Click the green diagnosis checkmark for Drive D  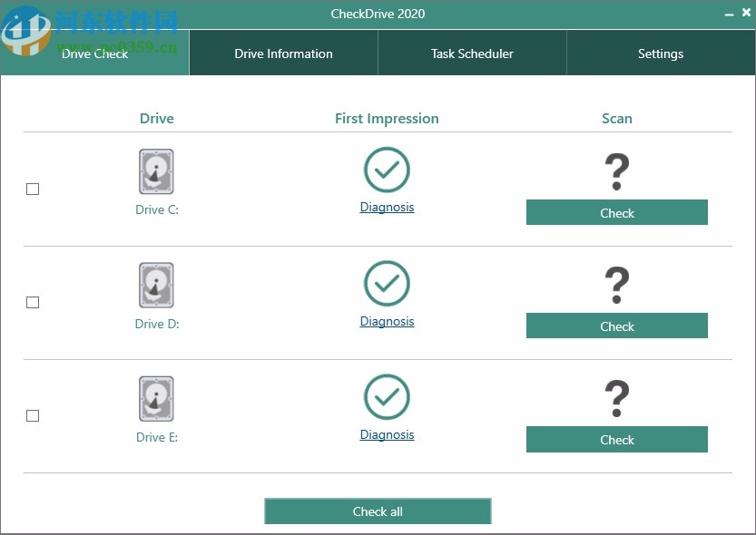coord(387,285)
